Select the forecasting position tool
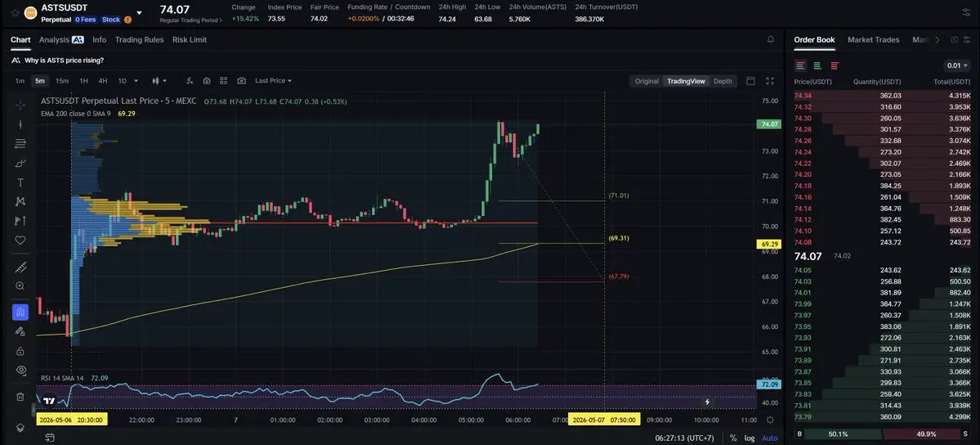This screenshot has height=445, width=980. [20, 221]
